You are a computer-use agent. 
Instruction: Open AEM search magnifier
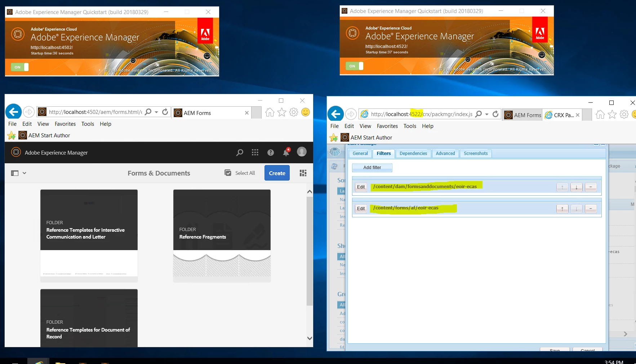pos(240,152)
